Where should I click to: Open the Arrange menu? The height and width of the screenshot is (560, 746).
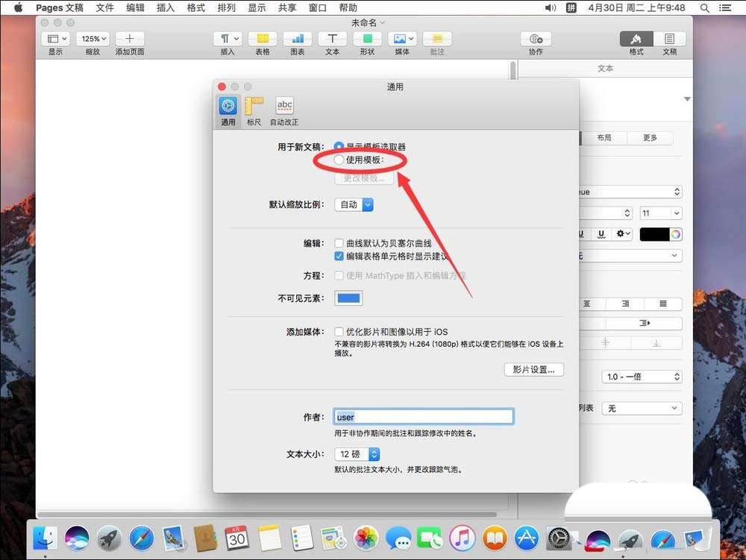[x=227, y=8]
